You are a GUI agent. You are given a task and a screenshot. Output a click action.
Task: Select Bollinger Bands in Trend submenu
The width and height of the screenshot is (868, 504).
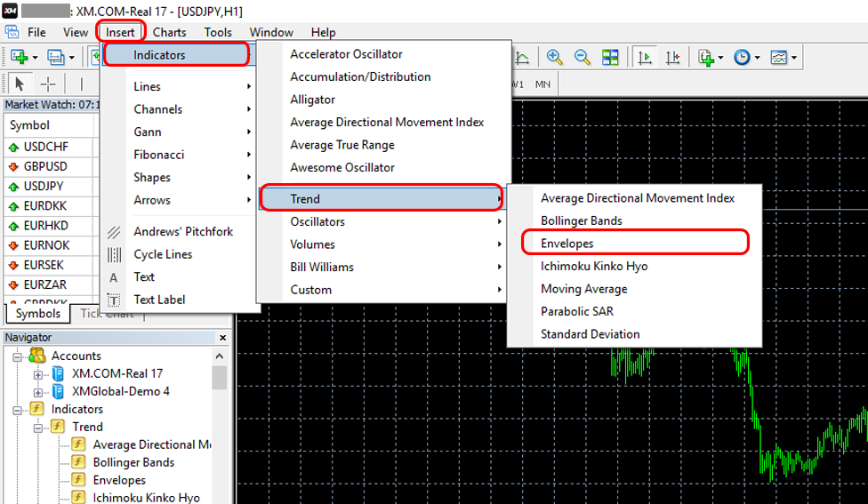click(x=634, y=220)
